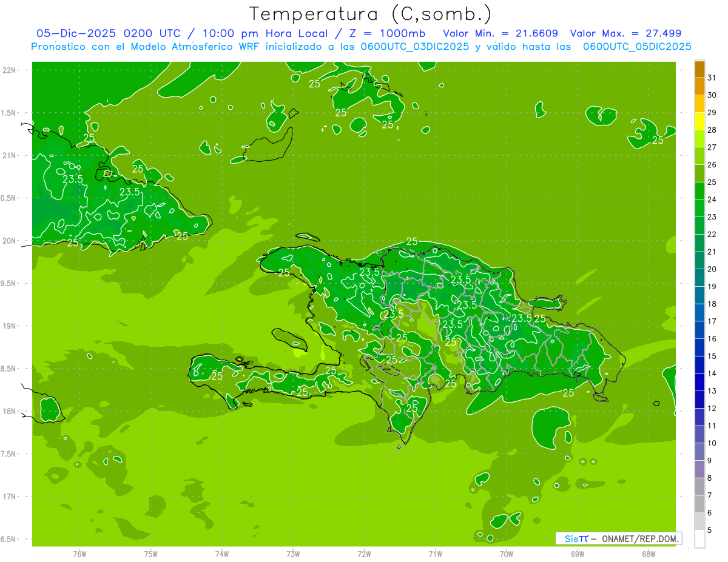Click the 6.5N latitude axis label

point(9,539)
